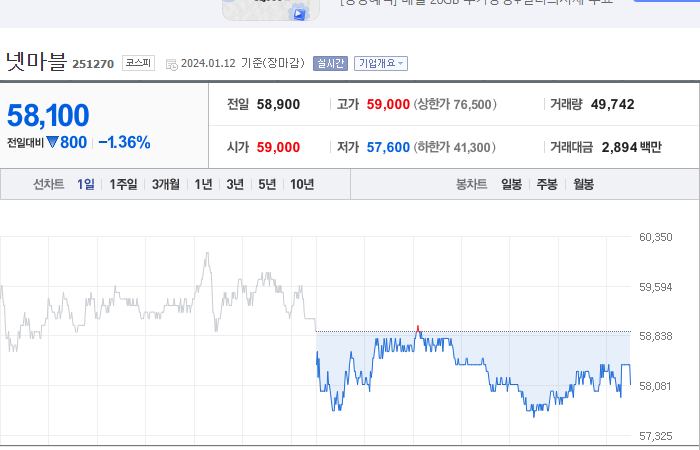Click the 전일 value 58,900

pyautogui.click(x=278, y=104)
